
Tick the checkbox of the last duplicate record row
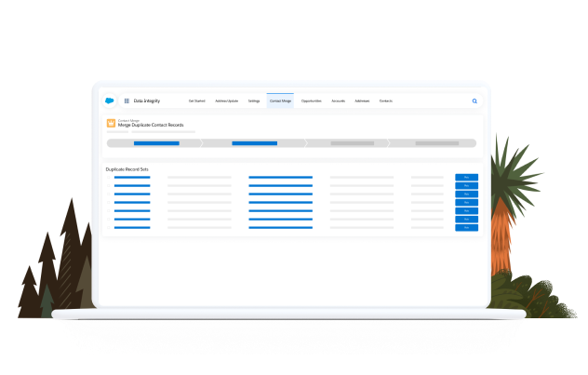[109, 228]
